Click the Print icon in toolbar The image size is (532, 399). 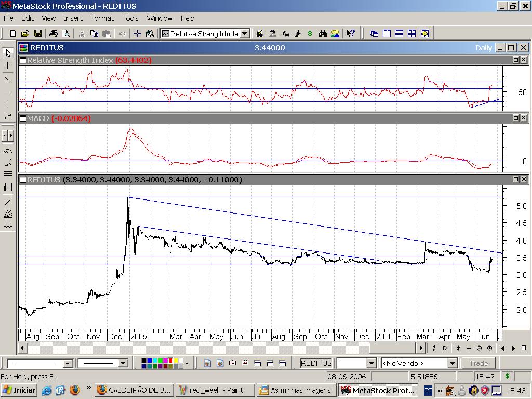pyautogui.click(x=53, y=34)
